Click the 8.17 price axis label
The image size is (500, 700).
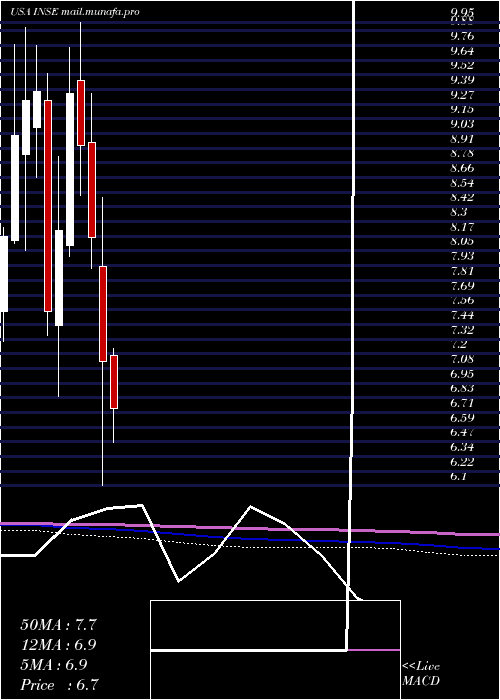[x=462, y=227]
